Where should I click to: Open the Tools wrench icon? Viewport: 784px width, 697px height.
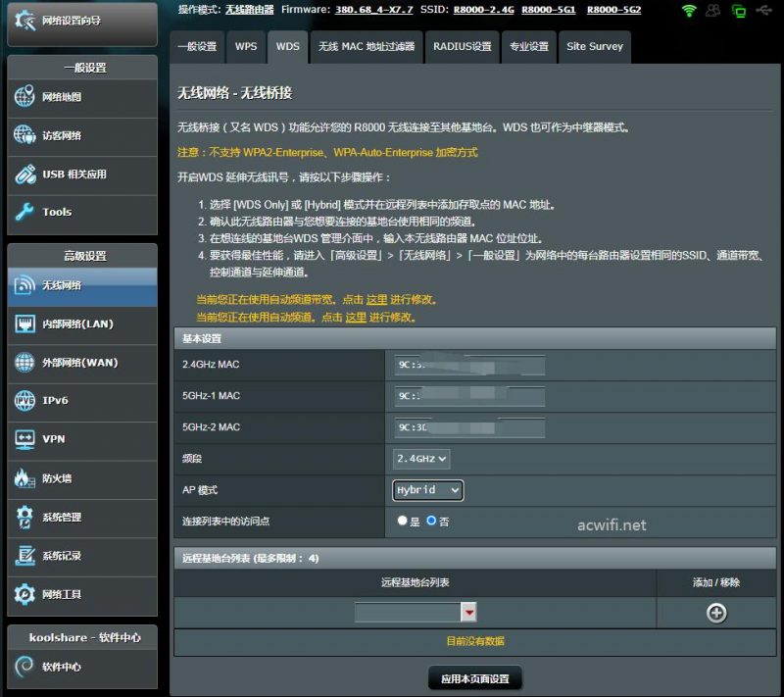click(x=24, y=212)
